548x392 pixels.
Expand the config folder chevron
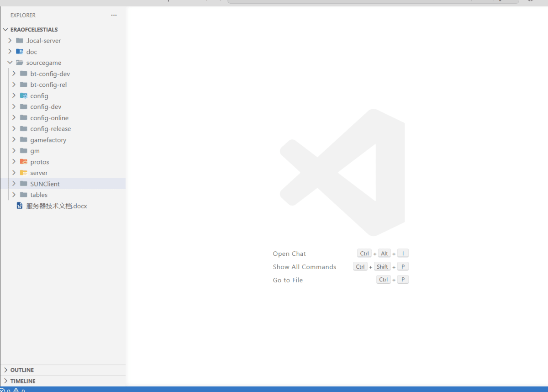coord(14,96)
